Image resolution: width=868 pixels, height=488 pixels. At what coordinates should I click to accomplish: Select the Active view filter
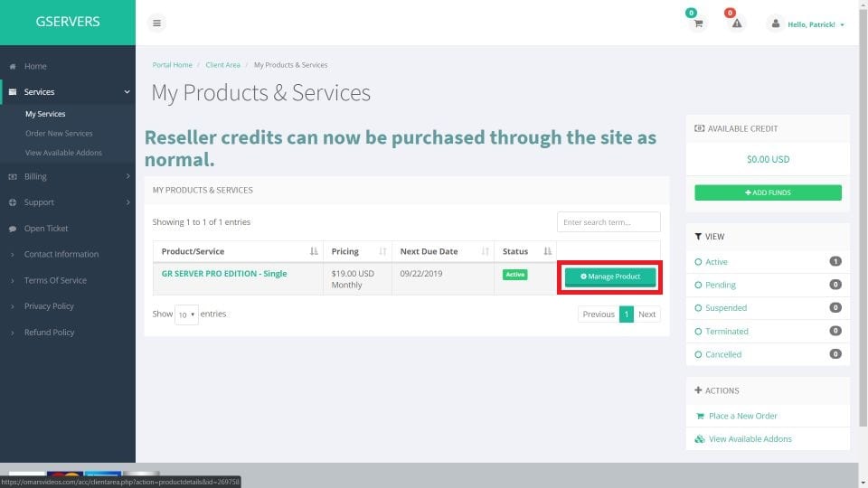pyautogui.click(x=716, y=262)
